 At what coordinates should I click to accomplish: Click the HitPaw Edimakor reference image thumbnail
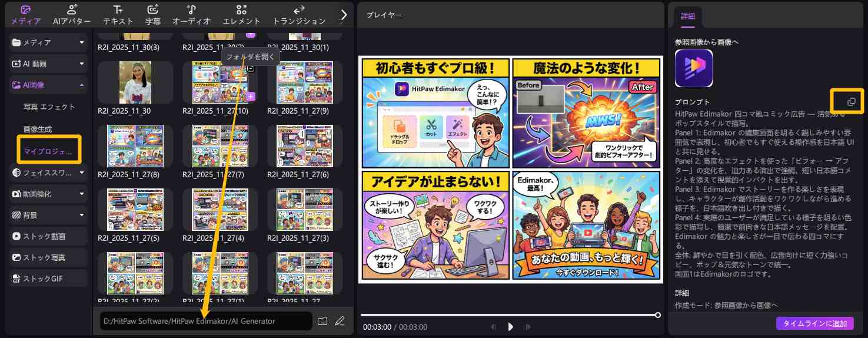pos(694,68)
